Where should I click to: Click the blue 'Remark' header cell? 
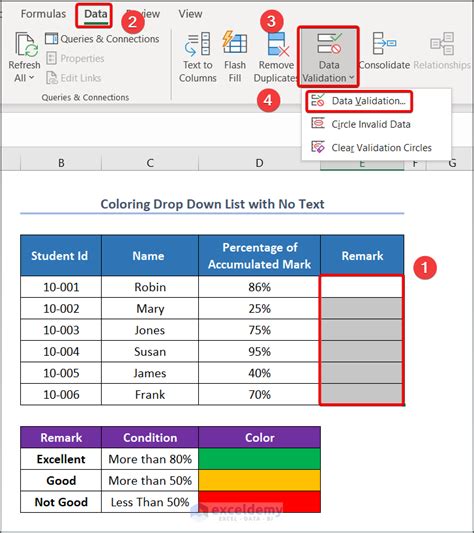362,256
